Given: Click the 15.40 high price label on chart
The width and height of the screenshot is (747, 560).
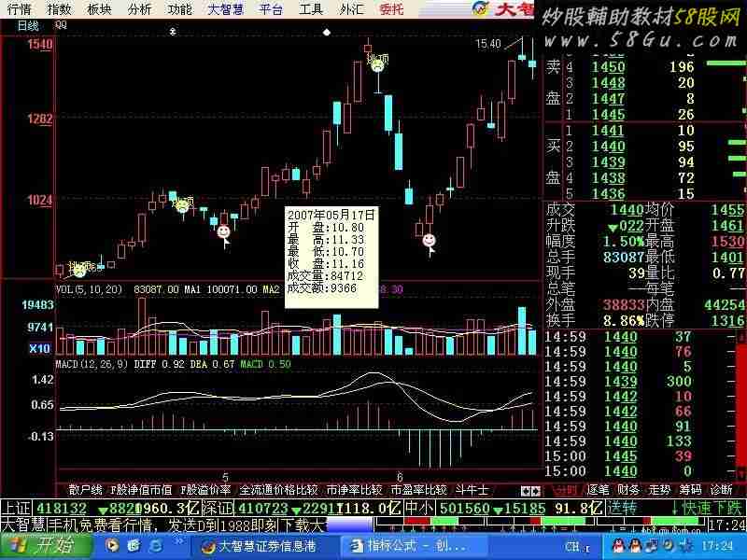Looking at the screenshot, I should click(x=488, y=44).
